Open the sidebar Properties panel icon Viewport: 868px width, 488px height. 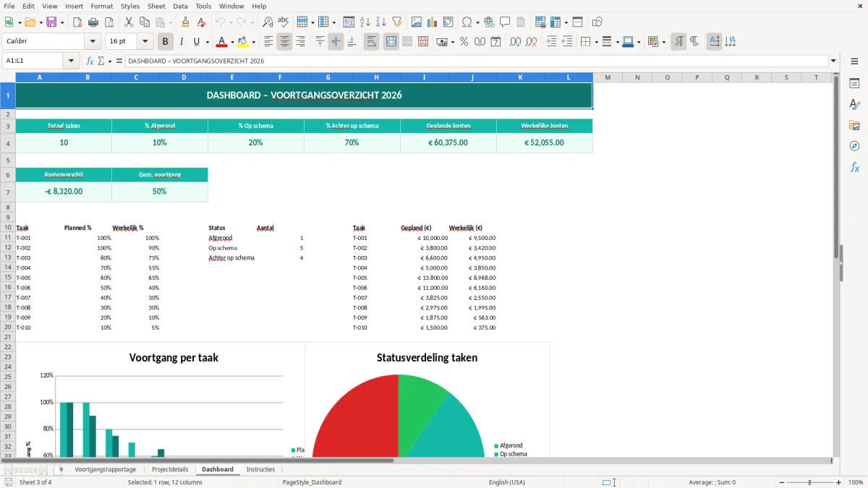coord(854,84)
